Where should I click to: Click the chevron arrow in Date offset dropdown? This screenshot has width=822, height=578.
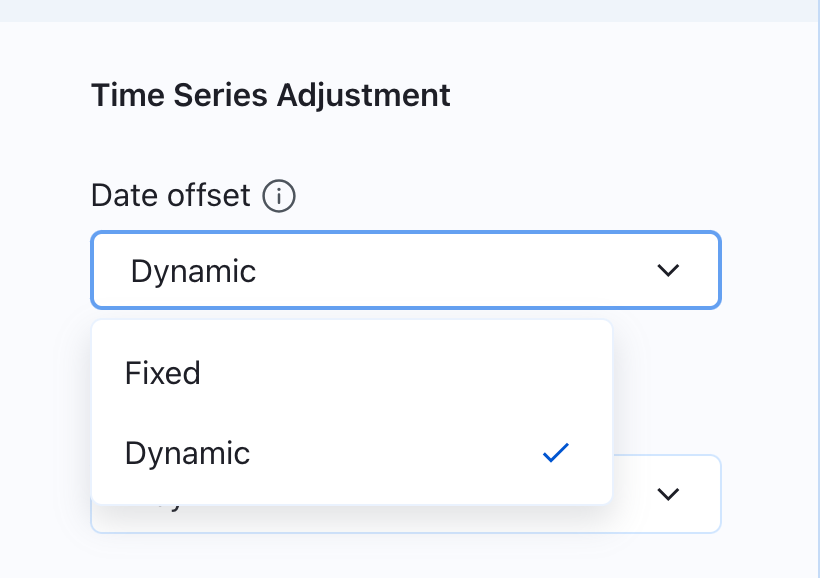[x=668, y=270]
